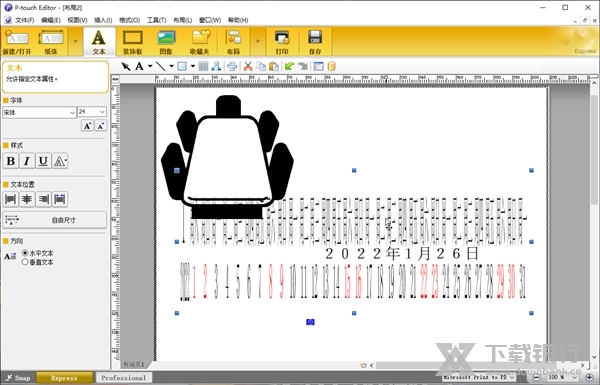Open the shape tool dropdown arrow

193,66
